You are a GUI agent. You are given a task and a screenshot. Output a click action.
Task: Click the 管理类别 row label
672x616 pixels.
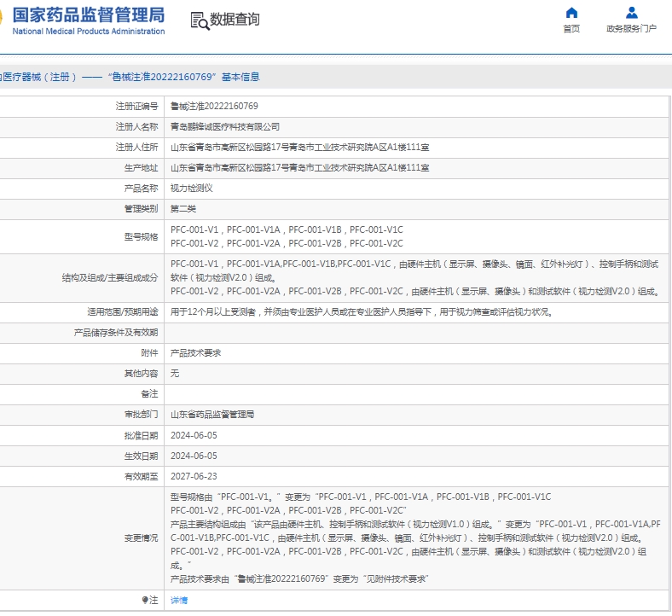(141, 209)
